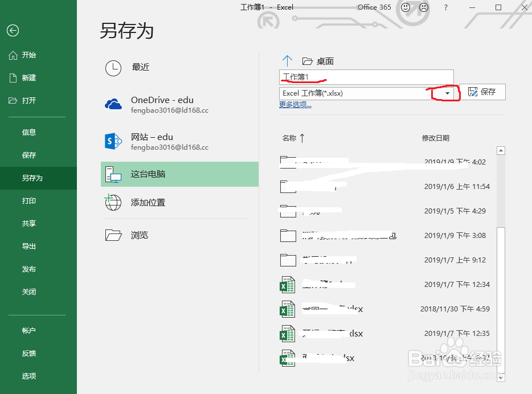Click the 反馈 sidebar entry
Viewport: 532px width, 394px height.
(30, 353)
